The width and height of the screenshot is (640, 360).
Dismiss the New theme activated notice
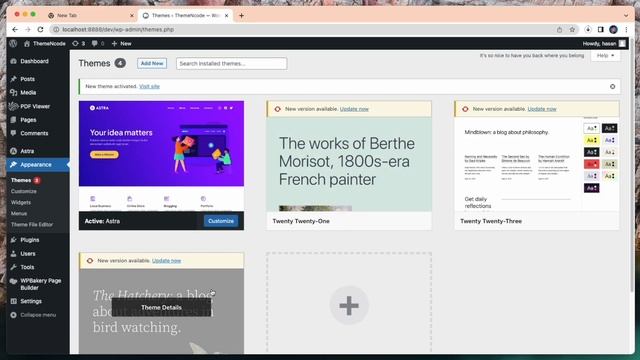tap(612, 87)
